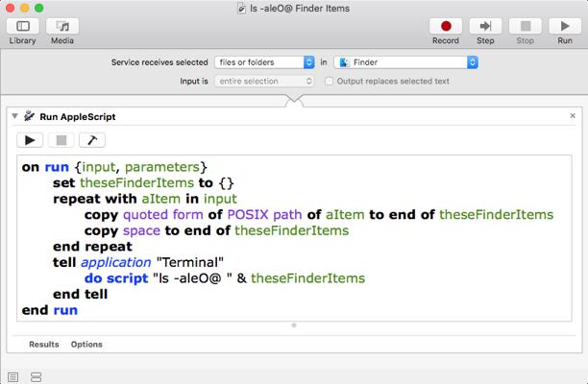Open the 'entire selection' dropdown

[x=264, y=81]
